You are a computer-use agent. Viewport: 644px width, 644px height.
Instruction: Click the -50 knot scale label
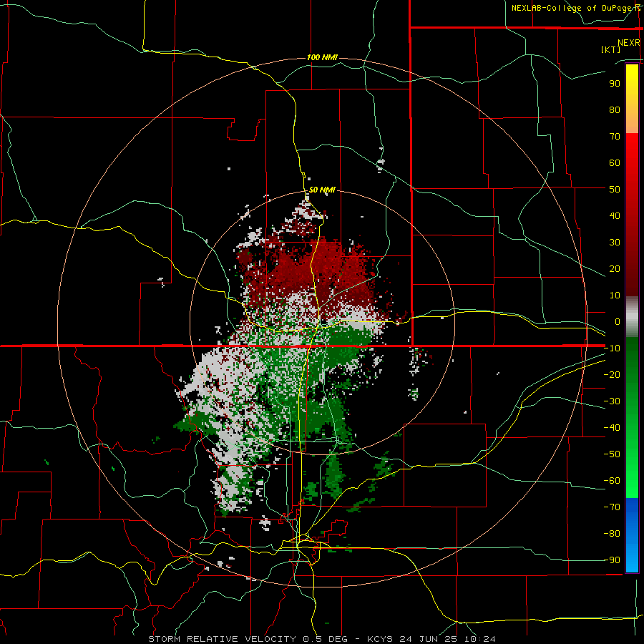tap(612, 454)
